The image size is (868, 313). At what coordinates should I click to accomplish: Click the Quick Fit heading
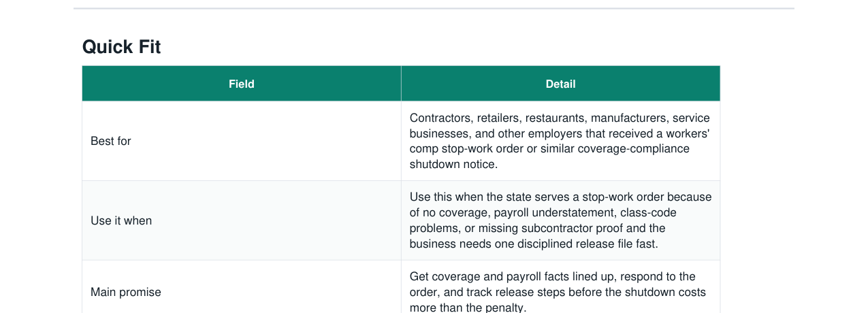point(121,47)
